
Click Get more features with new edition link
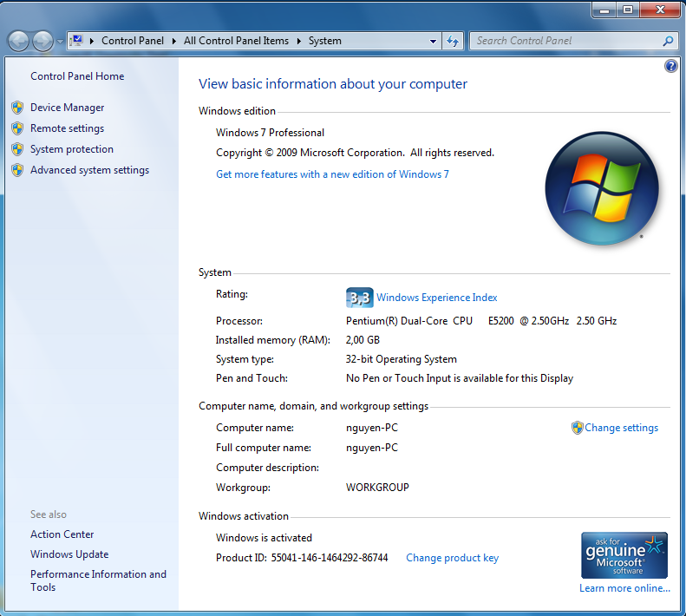coord(332,174)
